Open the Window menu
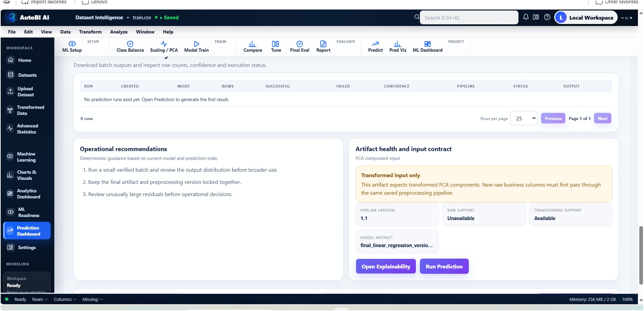This screenshot has width=644, height=311. click(145, 32)
